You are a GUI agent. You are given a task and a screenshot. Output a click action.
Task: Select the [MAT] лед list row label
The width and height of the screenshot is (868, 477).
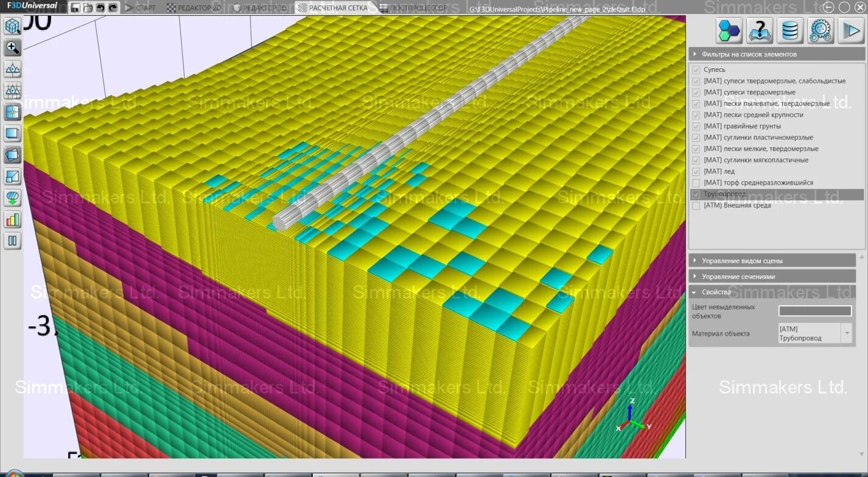pyautogui.click(x=719, y=172)
